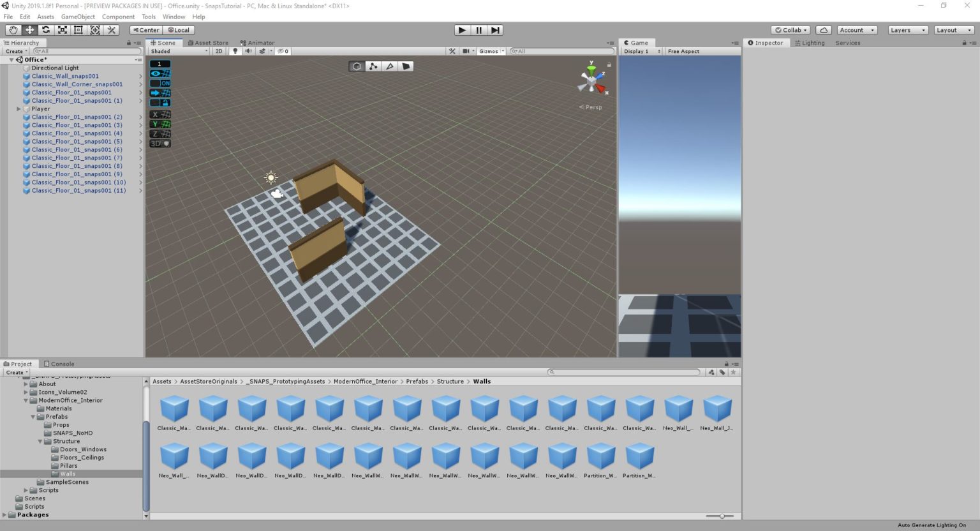980x531 pixels.
Task: Expand the Player object in Hierarchy
Action: (19, 108)
